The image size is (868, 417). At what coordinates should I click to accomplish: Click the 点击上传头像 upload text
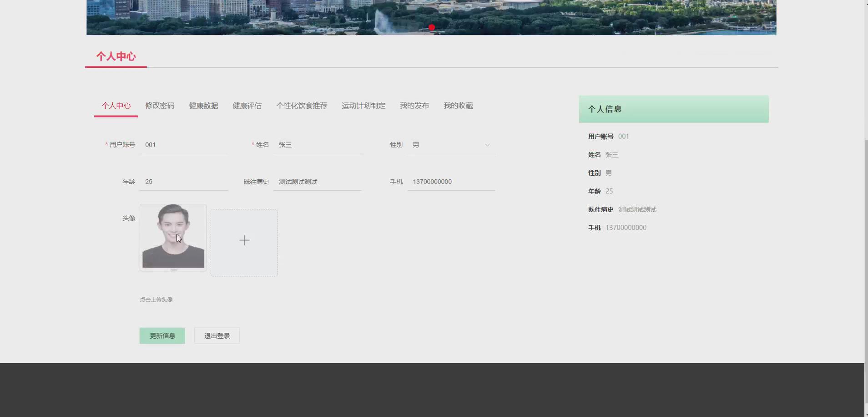156,299
